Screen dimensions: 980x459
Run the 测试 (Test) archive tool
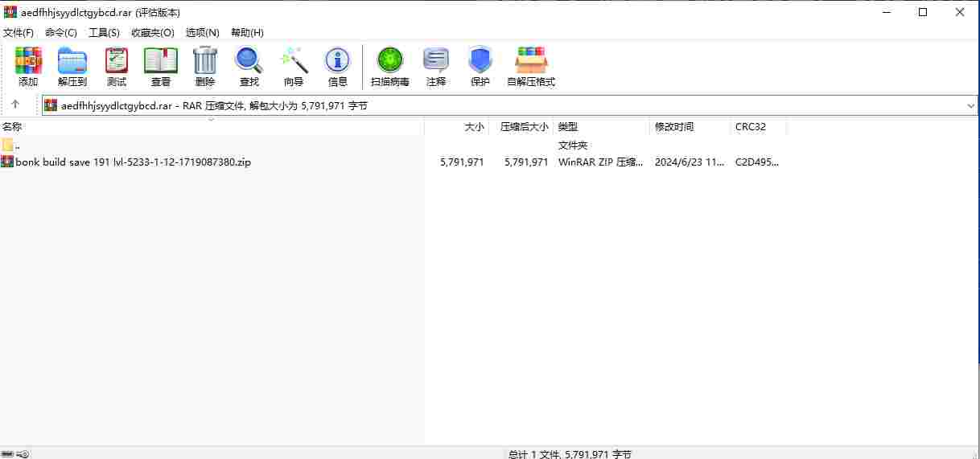coord(117,60)
